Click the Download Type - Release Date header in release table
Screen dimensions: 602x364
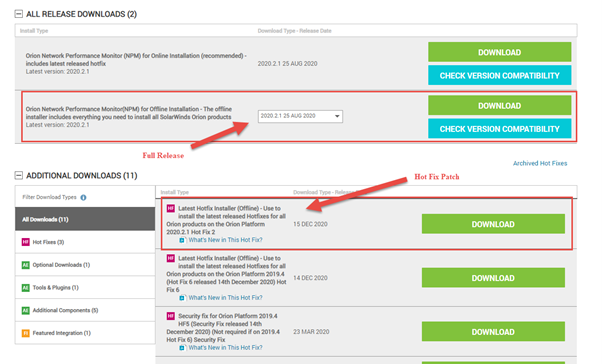pos(294,31)
